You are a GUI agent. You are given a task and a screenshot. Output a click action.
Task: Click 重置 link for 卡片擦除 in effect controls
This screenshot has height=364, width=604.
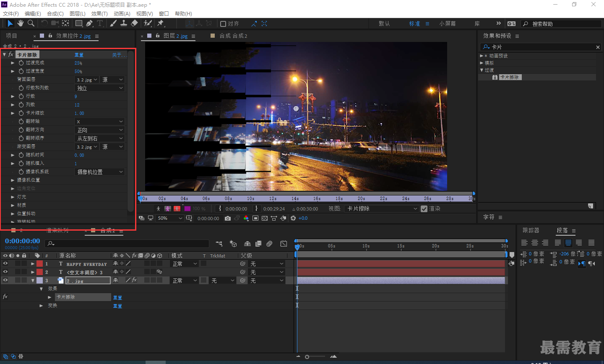(79, 55)
